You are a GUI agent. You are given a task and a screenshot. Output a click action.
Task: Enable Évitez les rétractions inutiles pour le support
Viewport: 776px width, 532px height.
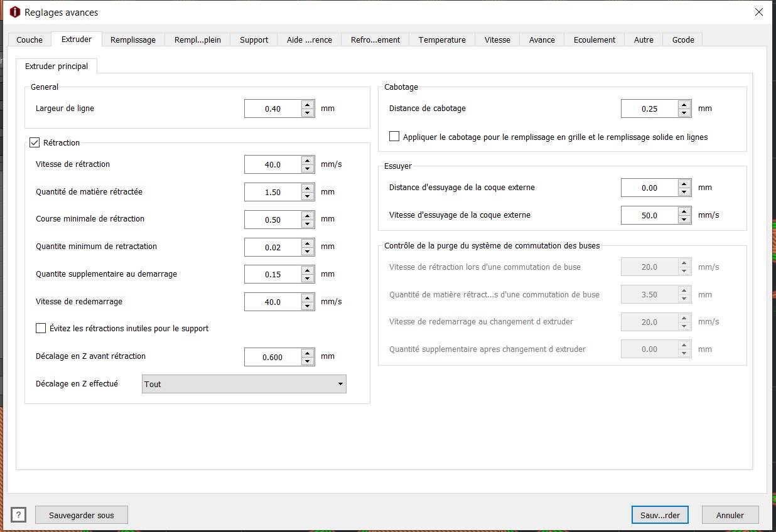tap(41, 328)
